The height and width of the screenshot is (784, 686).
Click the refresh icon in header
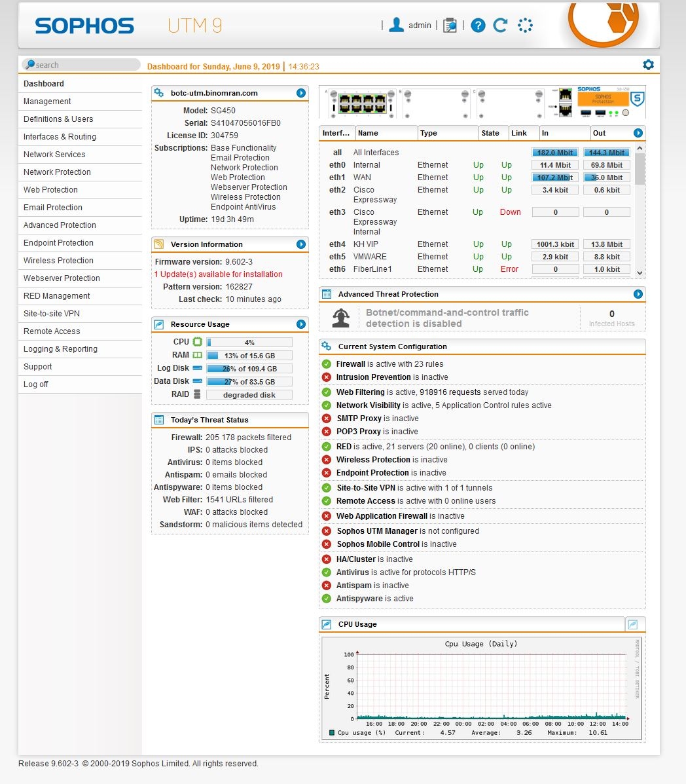coord(501,26)
